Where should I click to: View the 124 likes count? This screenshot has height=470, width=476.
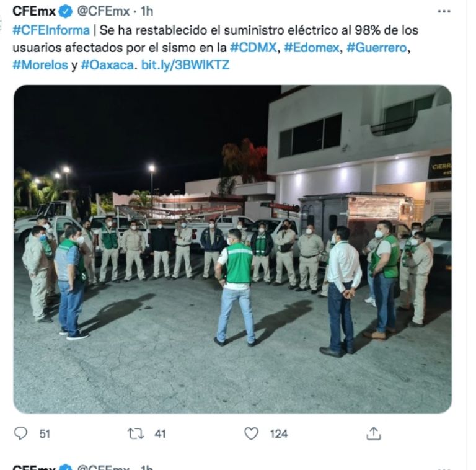point(279,434)
